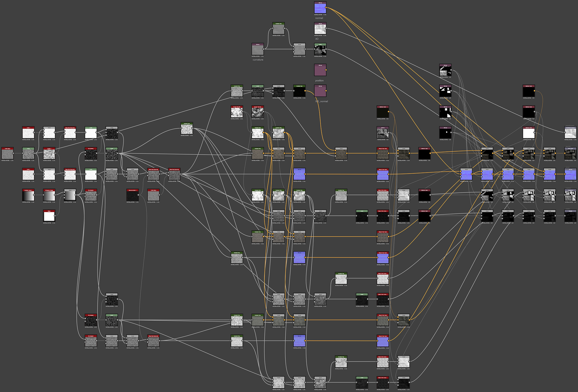Viewport: 578px width, 392px height.
Task: Select the bitmap node labeled position
Action: [320, 70]
